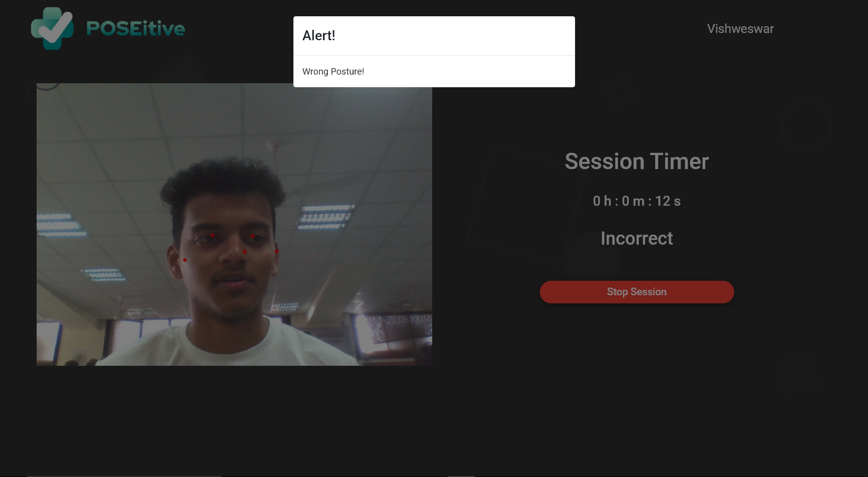The height and width of the screenshot is (477, 868).
Task: Click the POSEitive checkmark logo icon
Action: point(52,28)
